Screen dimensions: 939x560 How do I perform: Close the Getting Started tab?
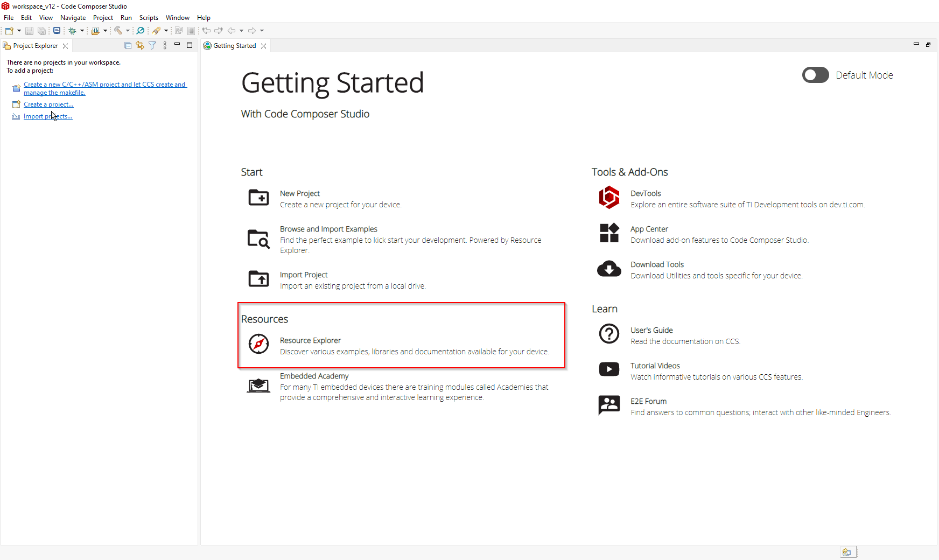pyautogui.click(x=264, y=46)
